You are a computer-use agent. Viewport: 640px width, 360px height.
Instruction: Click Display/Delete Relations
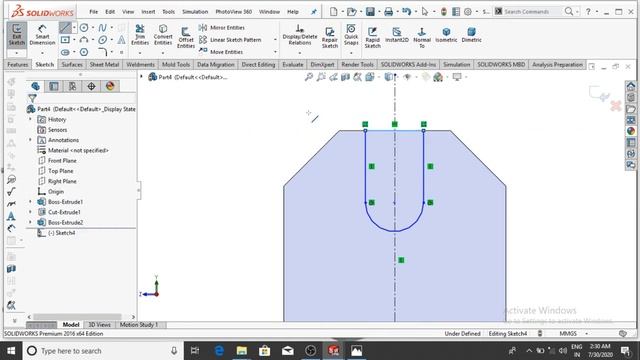(x=300, y=35)
